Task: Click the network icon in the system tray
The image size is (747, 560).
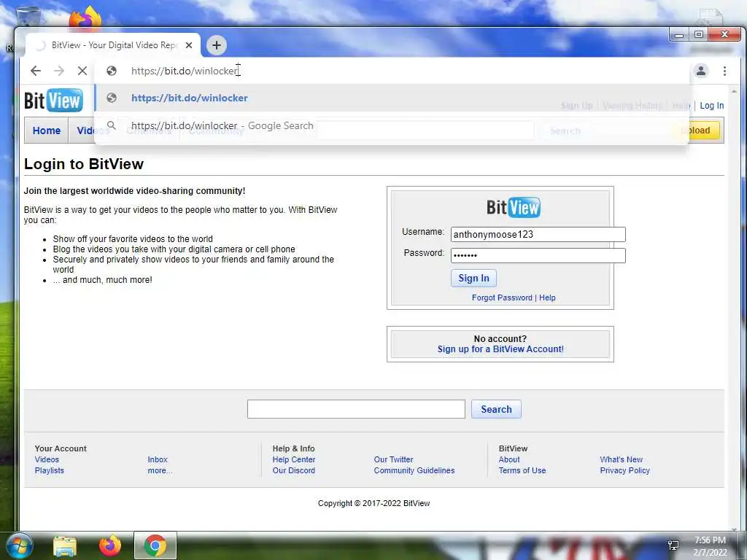Action: click(673, 545)
